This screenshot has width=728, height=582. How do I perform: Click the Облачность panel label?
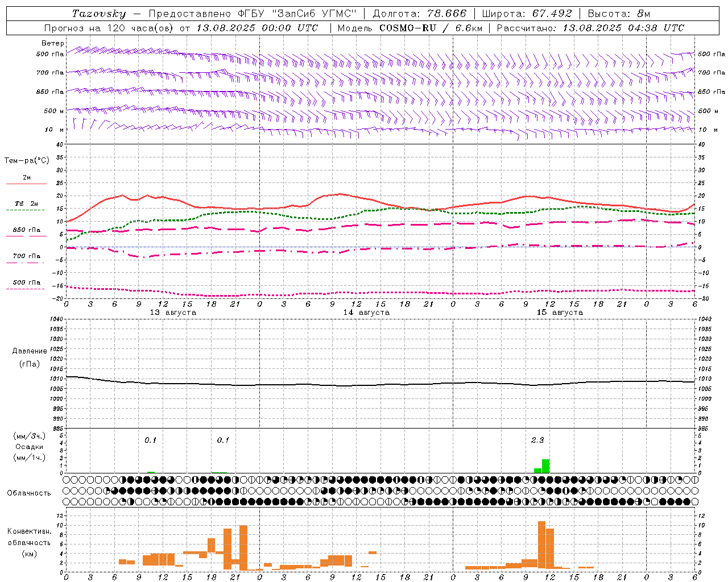(x=29, y=493)
